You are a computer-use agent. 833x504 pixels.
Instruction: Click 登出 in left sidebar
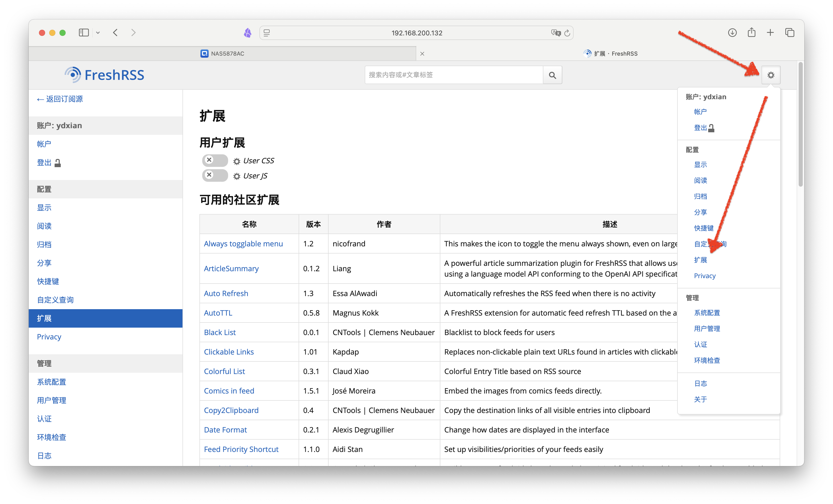click(49, 163)
